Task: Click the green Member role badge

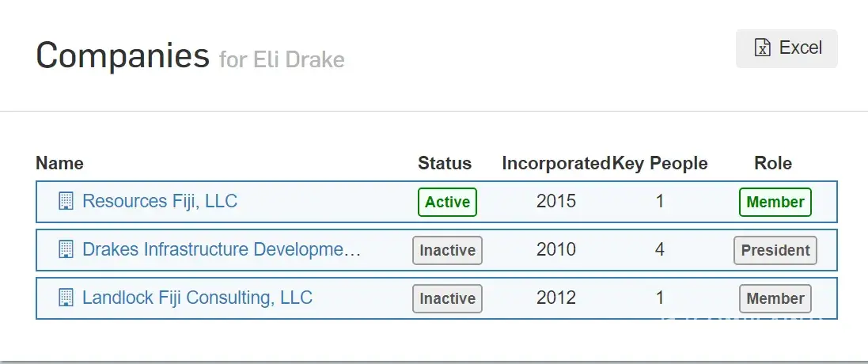Action: coord(775,202)
